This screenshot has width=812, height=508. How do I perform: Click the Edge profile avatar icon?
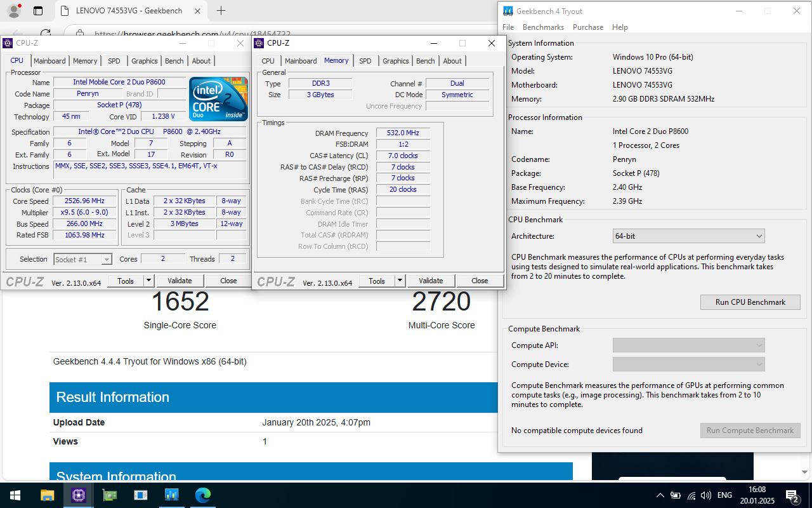point(13,11)
